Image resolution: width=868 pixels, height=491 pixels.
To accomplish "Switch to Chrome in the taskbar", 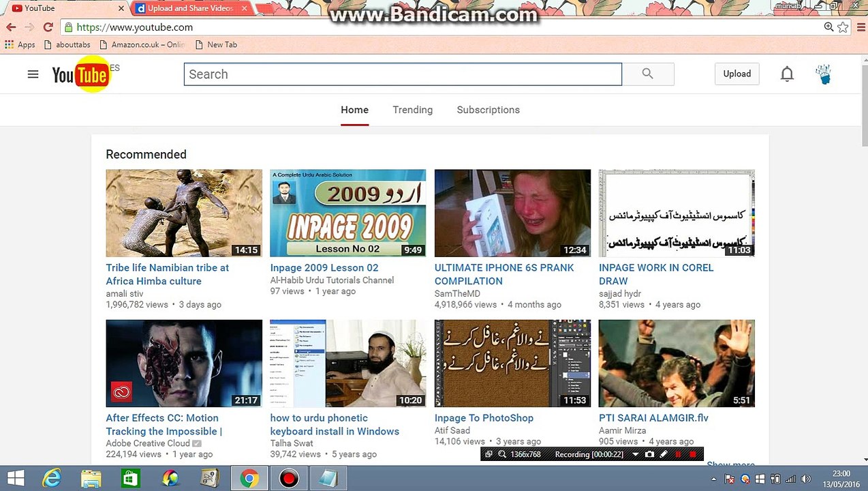I will click(249, 478).
